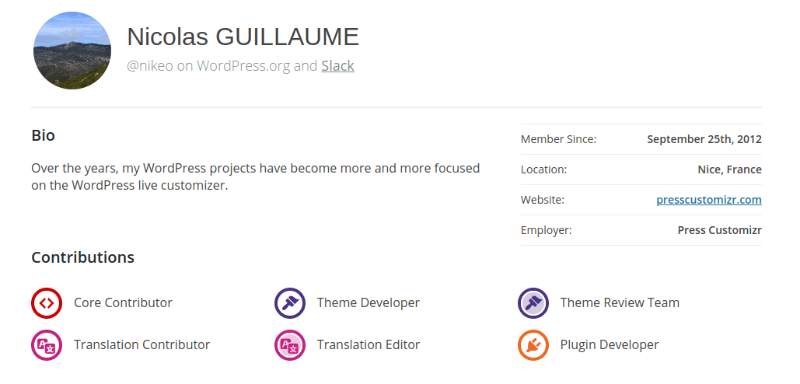Click the Core Contributor badge icon

[x=46, y=303]
